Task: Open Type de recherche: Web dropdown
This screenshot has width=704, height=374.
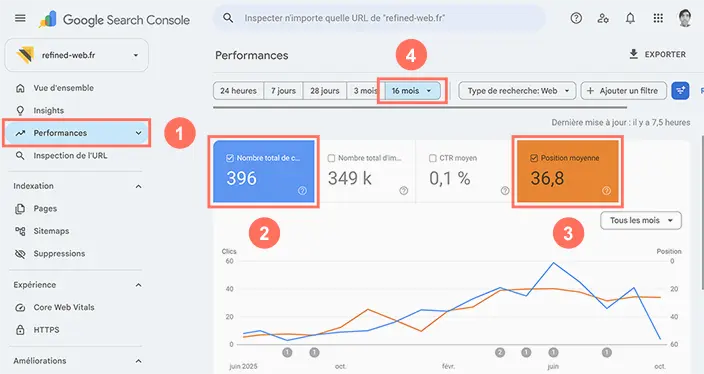Action: (x=517, y=91)
